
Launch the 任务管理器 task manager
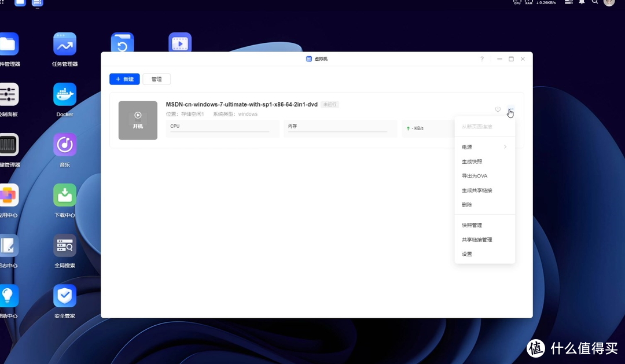pyautogui.click(x=64, y=43)
